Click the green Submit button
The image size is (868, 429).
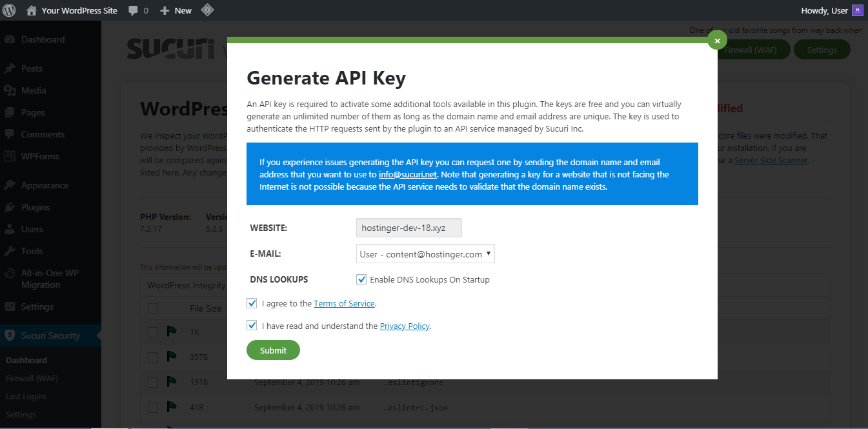click(273, 350)
